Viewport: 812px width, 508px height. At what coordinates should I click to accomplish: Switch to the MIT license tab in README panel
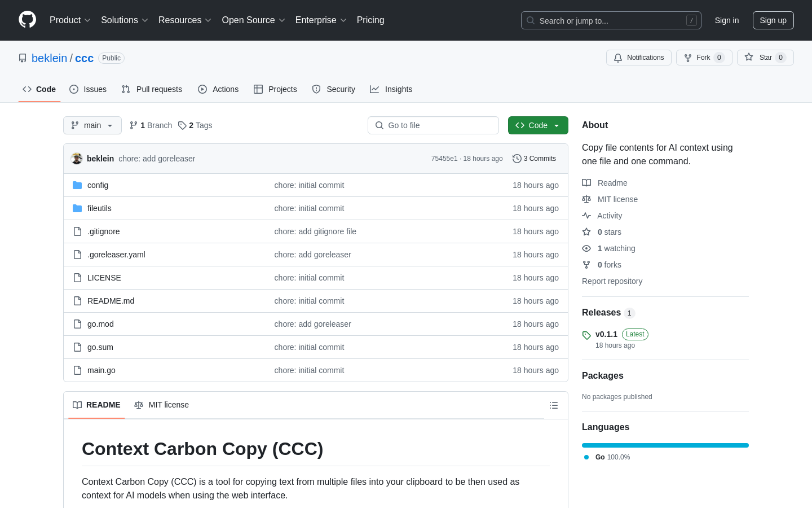(x=162, y=405)
